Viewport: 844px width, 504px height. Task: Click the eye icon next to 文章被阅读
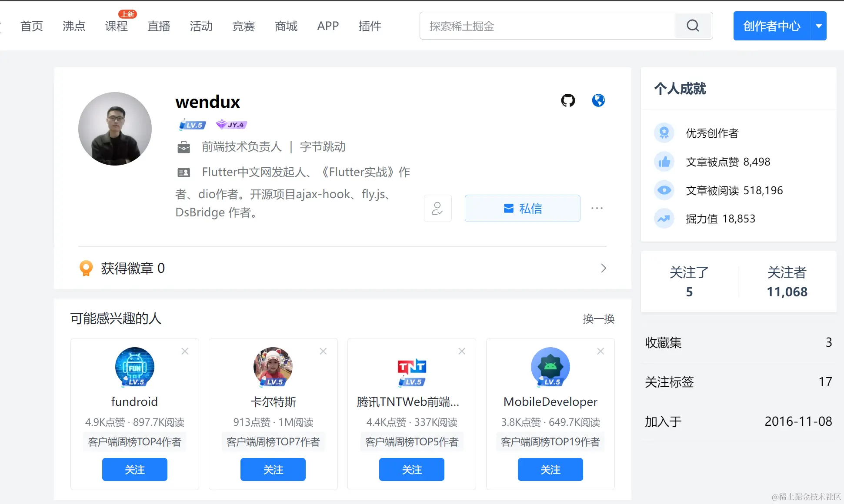pos(664,190)
